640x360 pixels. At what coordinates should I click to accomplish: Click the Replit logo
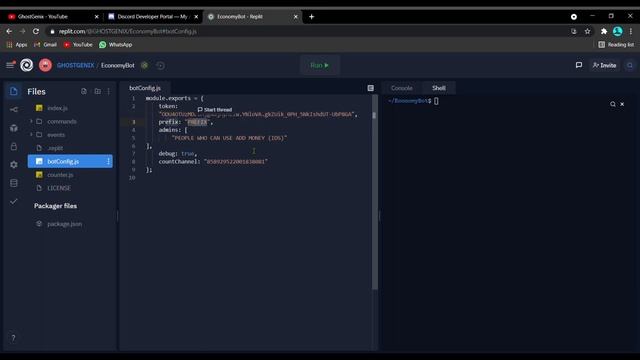point(27,65)
